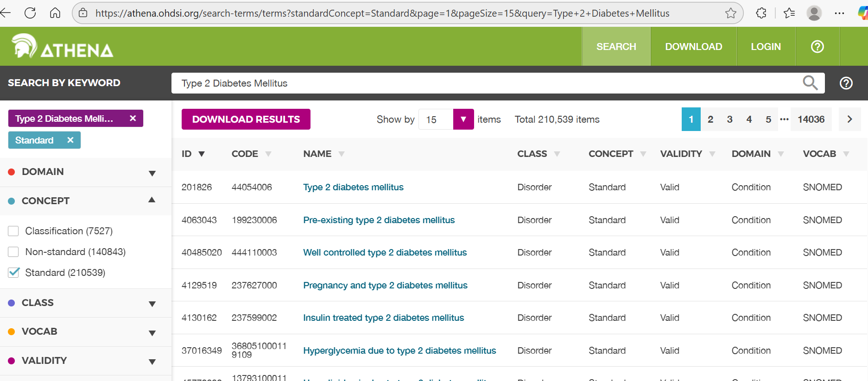Select code cell 237599002
This screenshot has width=868, height=381.
[254, 318]
